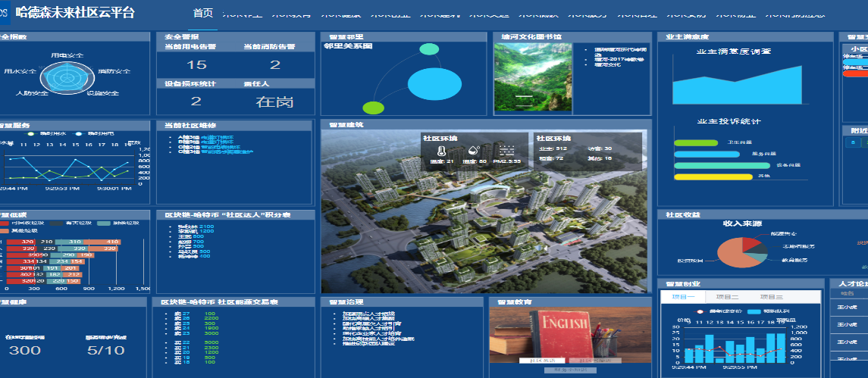
Task: Click the 设施安全 radar label
Action: (x=103, y=93)
